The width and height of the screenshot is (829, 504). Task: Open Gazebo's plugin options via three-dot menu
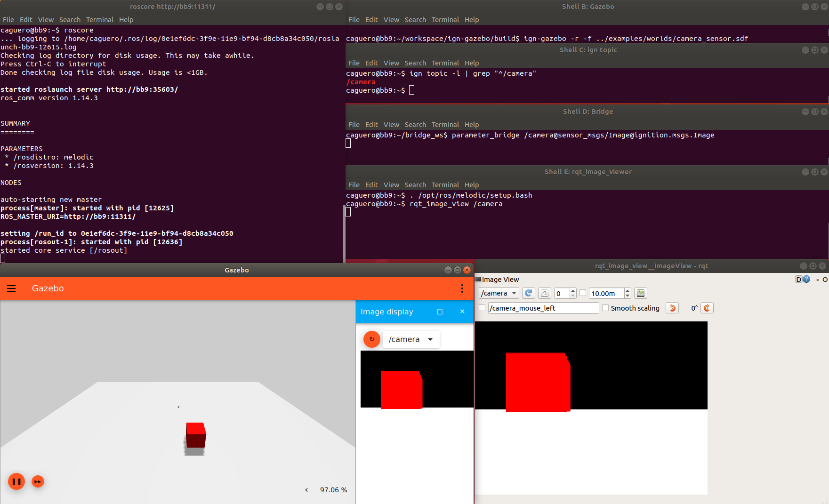(x=462, y=288)
